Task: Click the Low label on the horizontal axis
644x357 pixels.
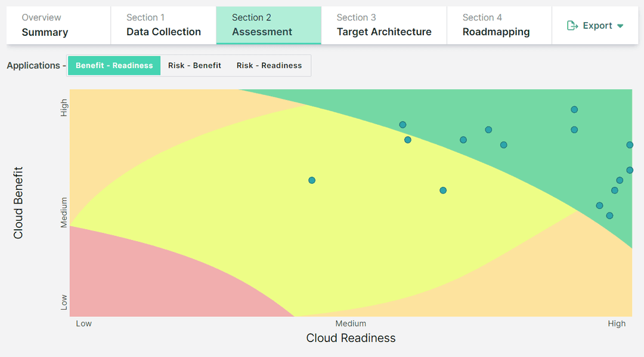Action: 83,324
